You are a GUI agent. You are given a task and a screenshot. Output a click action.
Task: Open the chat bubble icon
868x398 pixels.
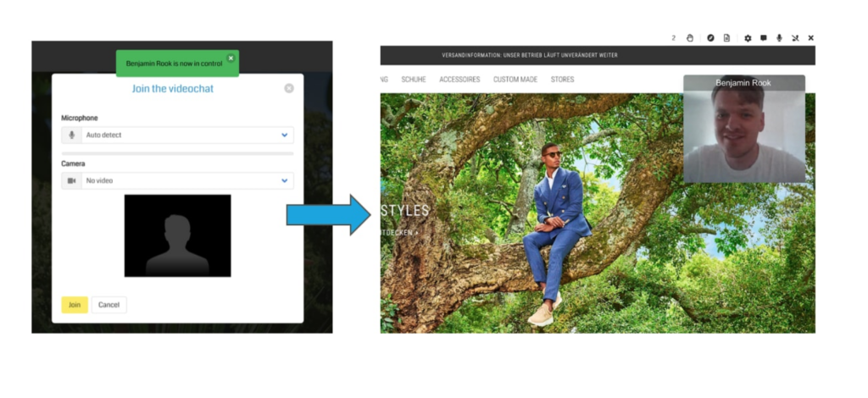tap(763, 38)
